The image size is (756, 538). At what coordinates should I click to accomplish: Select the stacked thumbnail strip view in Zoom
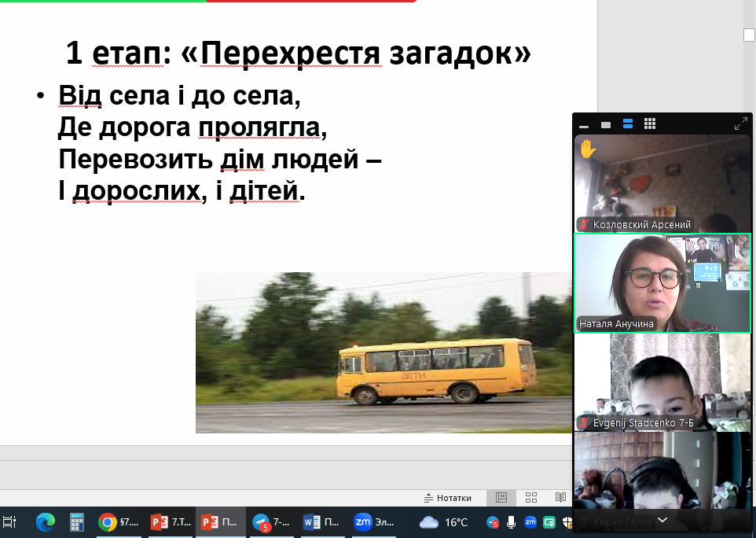pos(628,124)
